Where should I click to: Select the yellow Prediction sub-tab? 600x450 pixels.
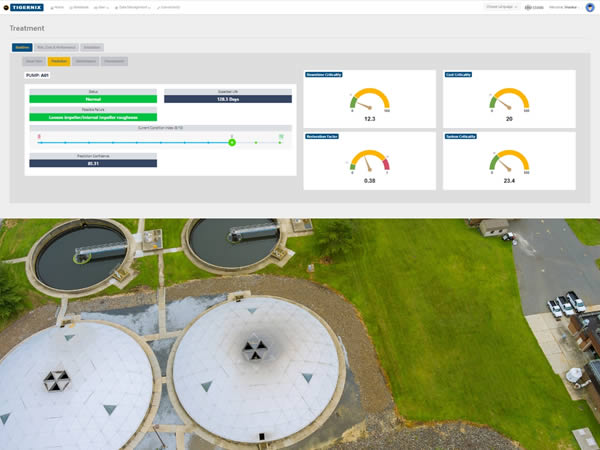(59, 61)
